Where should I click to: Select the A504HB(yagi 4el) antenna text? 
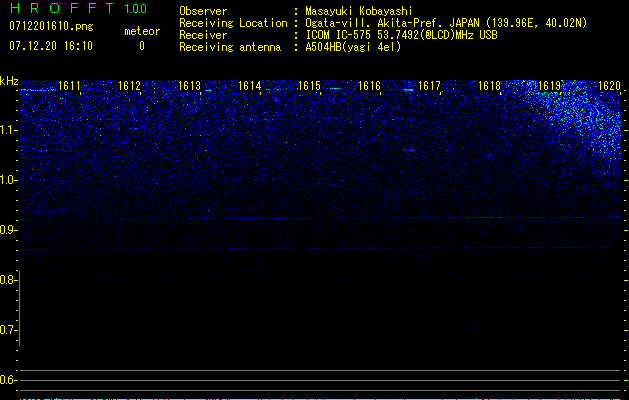[353, 47]
